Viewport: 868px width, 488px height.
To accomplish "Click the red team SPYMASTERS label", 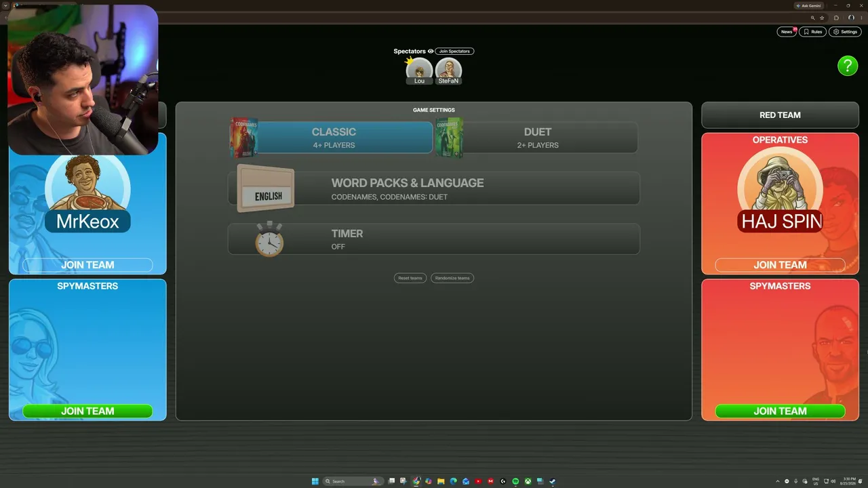I will tap(780, 286).
